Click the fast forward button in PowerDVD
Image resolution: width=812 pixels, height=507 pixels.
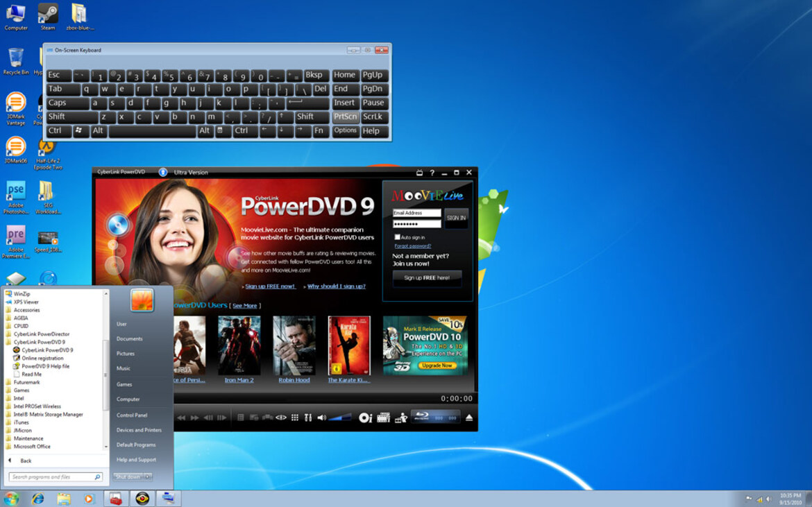click(x=195, y=418)
